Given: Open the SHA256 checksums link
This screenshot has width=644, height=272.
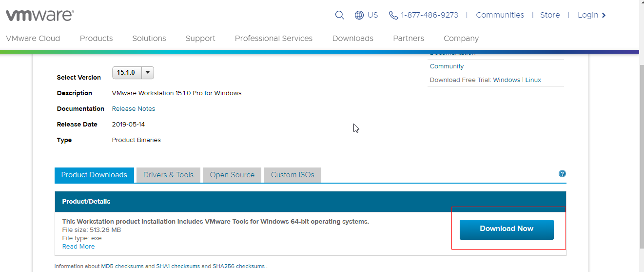Looking at the screenshot, I should 239,266.
